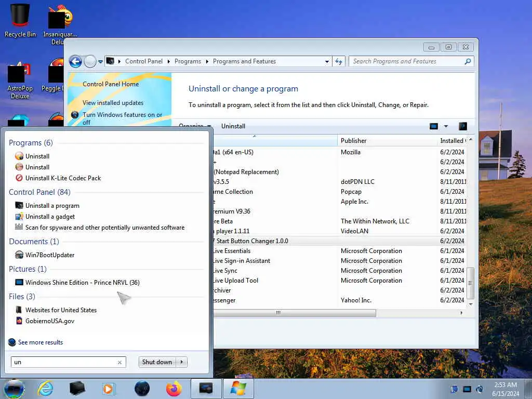Click the Windows flag taskbar button

(238, 389)
